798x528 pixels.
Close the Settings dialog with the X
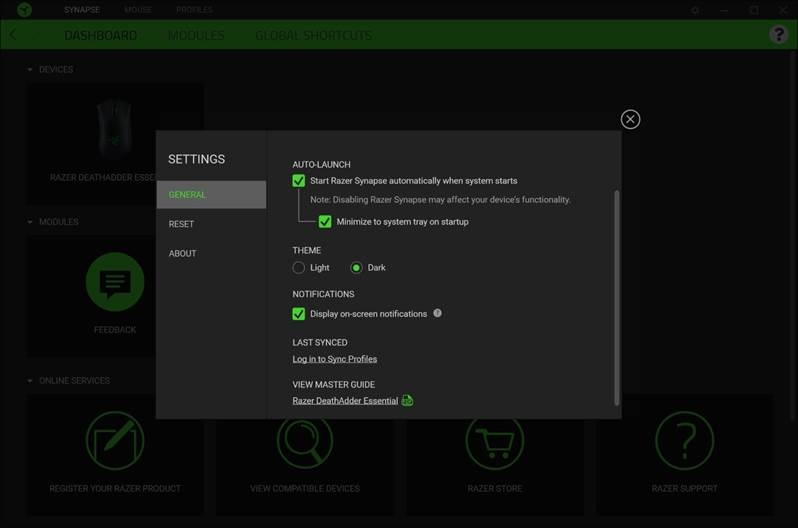tap(630, 119)
